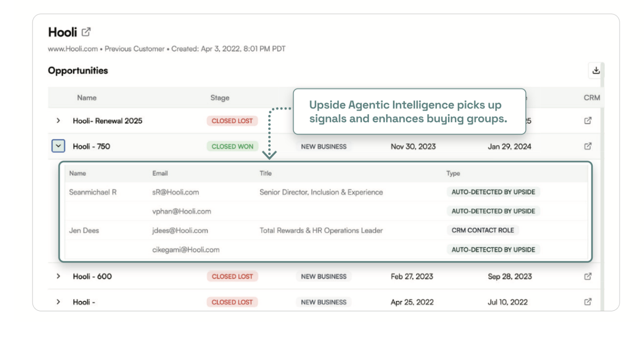644x353 pixels.
Task: Select the Hooli - 750 opportunity name
Action: [91, 146]
